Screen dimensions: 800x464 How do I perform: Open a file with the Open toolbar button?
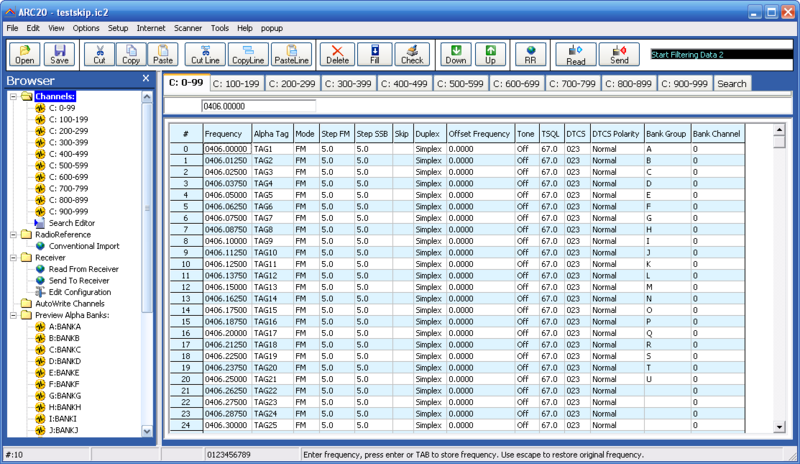click(24, 54)
